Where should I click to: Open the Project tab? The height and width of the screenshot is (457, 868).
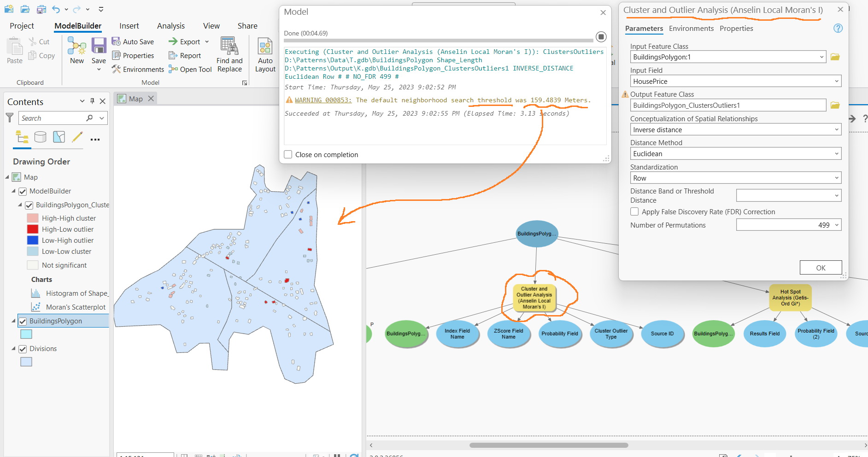tap(22, 26)
